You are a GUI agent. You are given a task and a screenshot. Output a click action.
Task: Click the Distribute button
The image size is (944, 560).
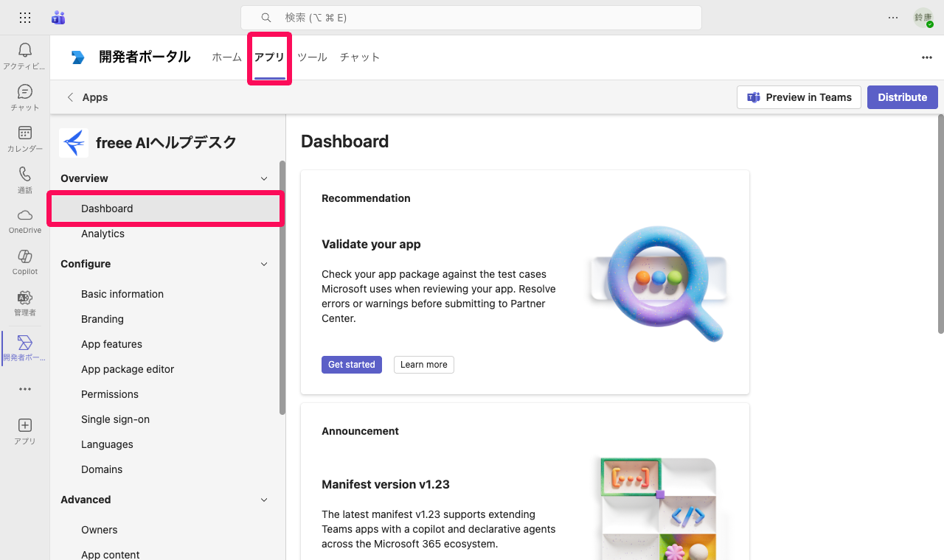point(903,97)
